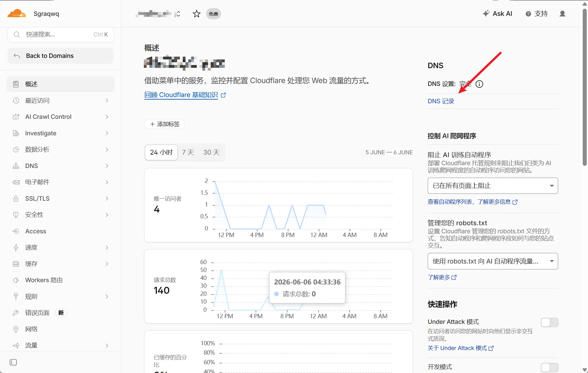
Task: Click the Sgraqwq account name
Action: click(x=46, y=14)
